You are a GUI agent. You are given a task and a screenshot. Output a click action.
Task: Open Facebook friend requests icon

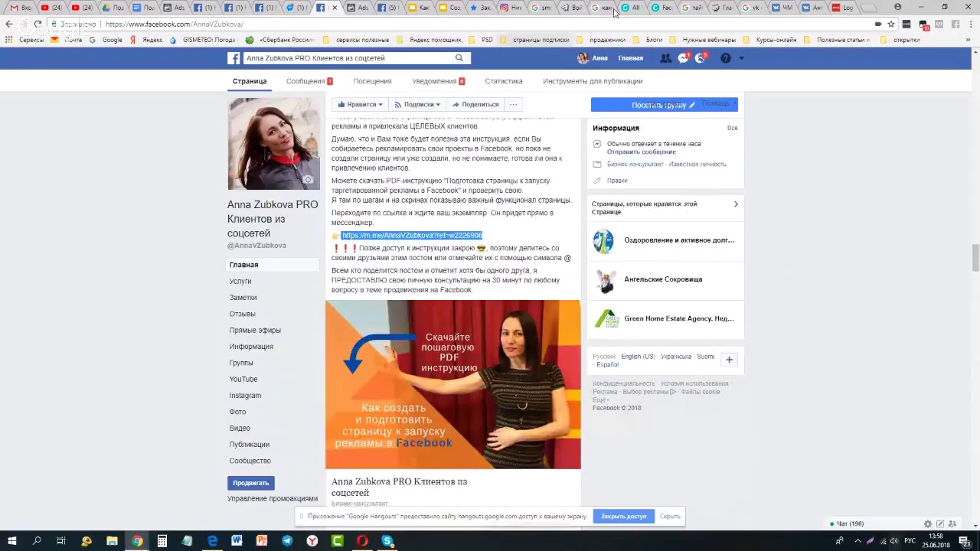pos(665,58)
